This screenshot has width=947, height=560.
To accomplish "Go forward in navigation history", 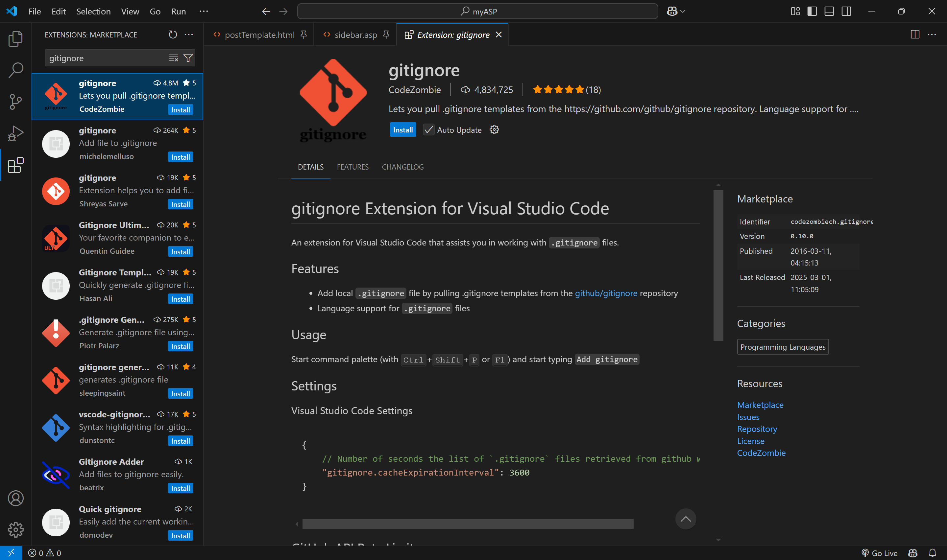I will click(283, 11).
